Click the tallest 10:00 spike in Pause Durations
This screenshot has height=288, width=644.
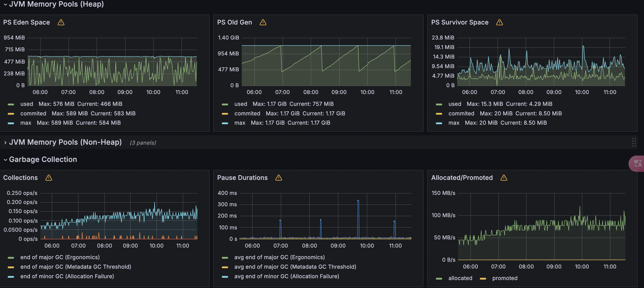coord(358,201)
